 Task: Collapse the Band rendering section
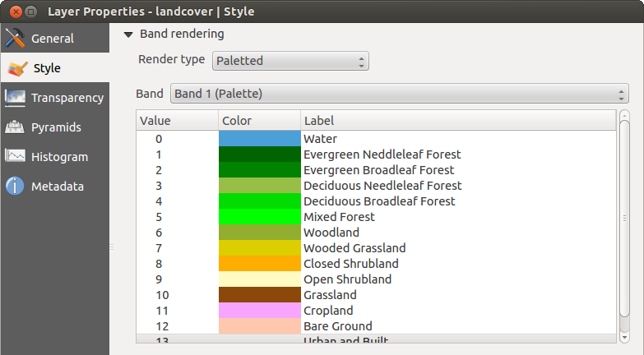pos(128,35)
